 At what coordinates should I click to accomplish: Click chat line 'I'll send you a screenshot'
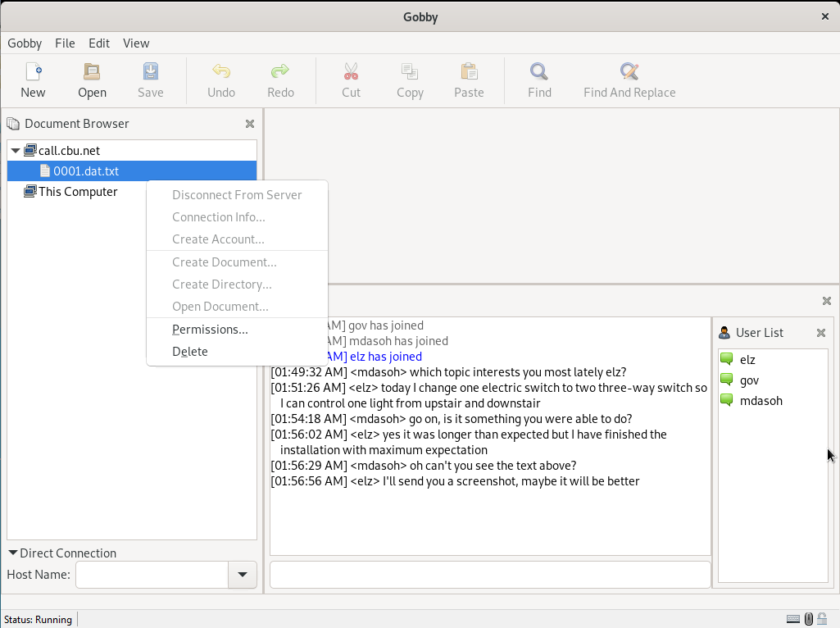455,481
